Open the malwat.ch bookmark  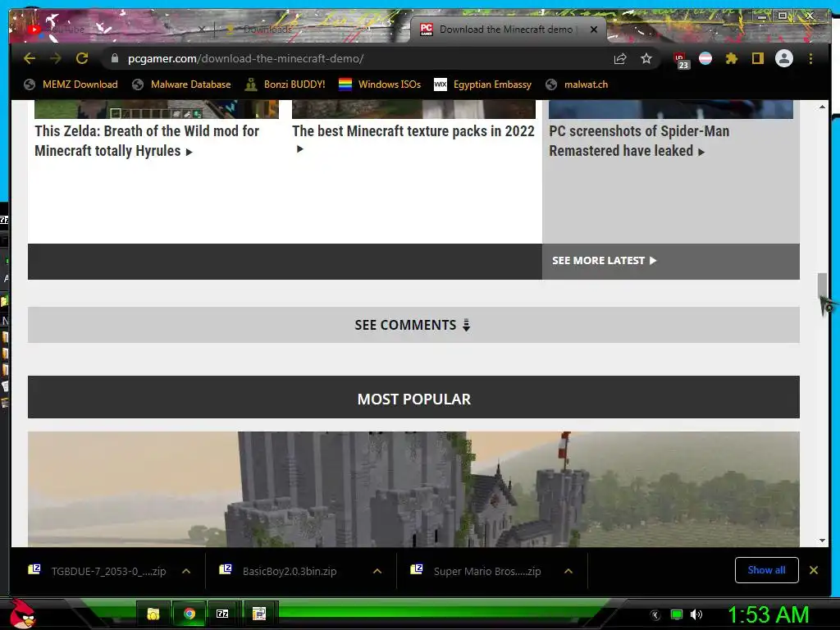pos(577,84)
